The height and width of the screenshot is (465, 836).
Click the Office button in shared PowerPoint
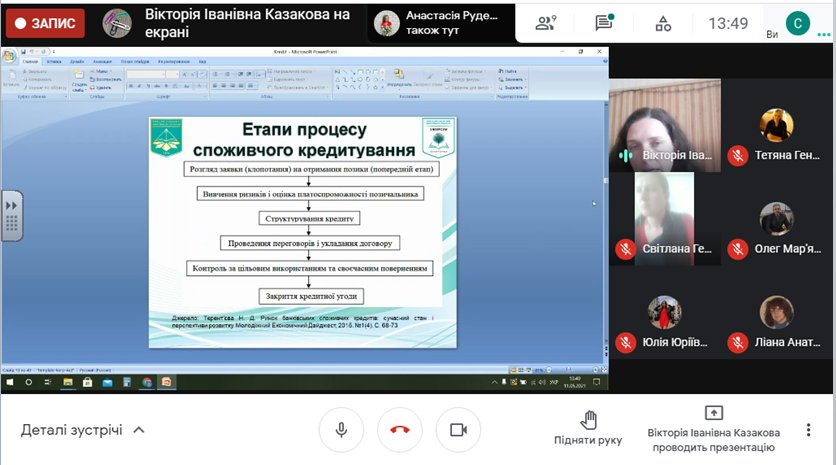(9, 55)
